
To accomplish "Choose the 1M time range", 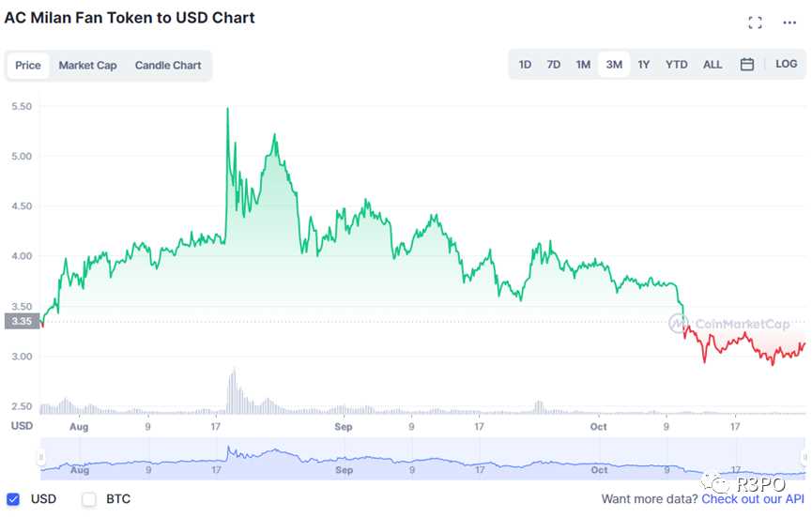I will click(583, 65).
